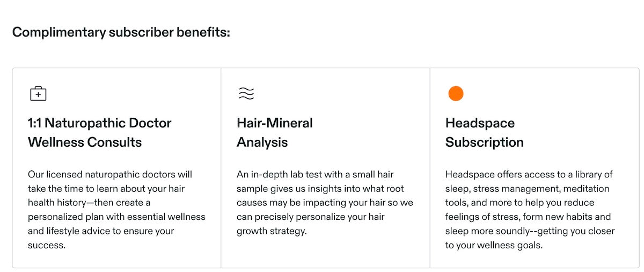Click the "personalized plan with essential wellness" line
Viewport: 644px width, 272px height.
(116, 217)
